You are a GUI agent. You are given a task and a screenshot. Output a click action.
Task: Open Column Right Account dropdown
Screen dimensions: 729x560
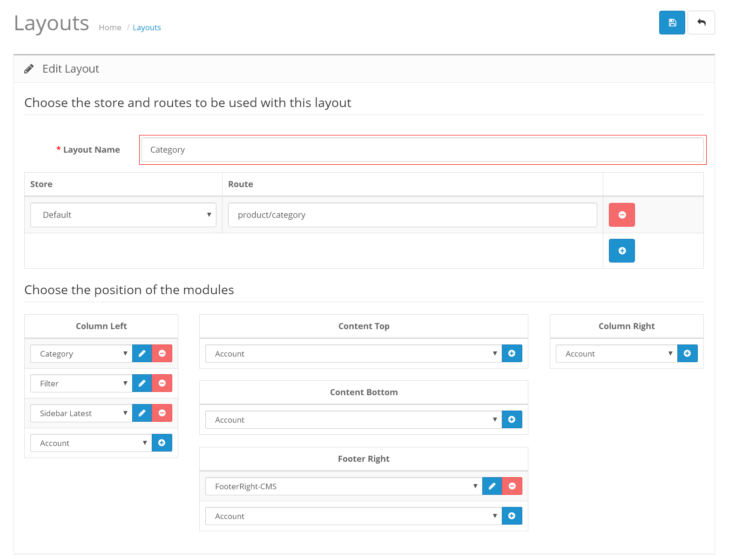click(x=616, y=354)
